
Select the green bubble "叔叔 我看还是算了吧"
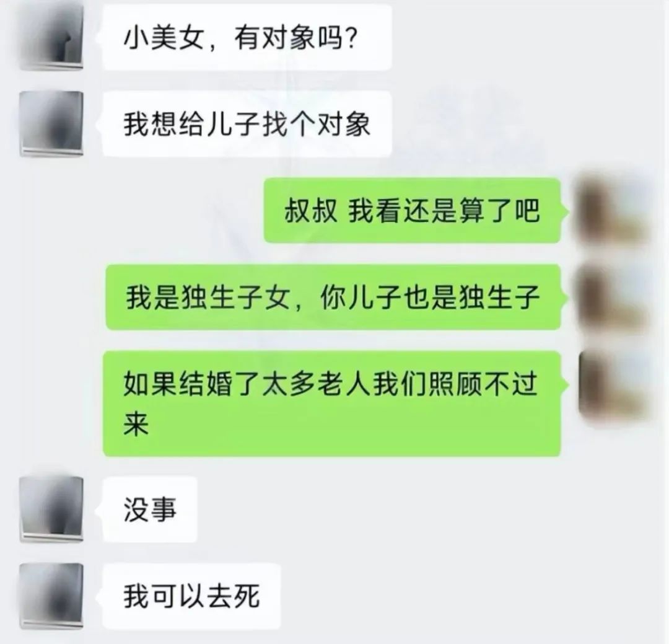(x=412, y=211)
